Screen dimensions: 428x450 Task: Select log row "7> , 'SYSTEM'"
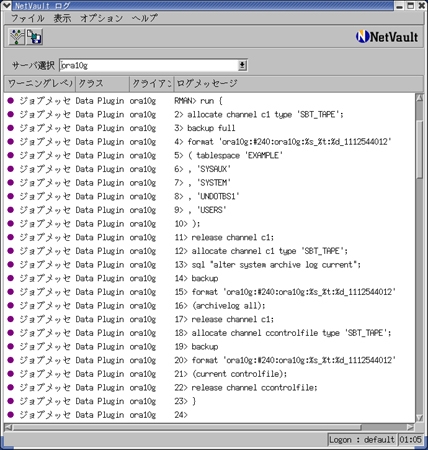point(210,183)
